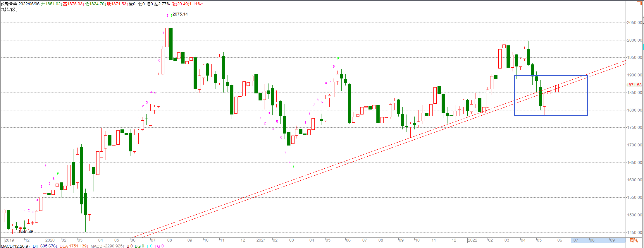Open the 周线 period selector
Viewport: 644px width, 248px height.
(633, 240)
